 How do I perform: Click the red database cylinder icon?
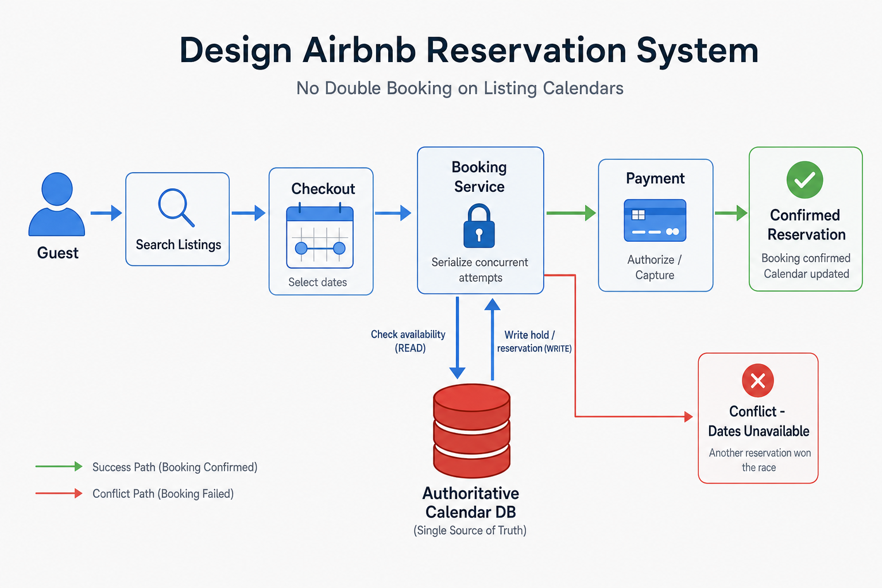point(471,431)
